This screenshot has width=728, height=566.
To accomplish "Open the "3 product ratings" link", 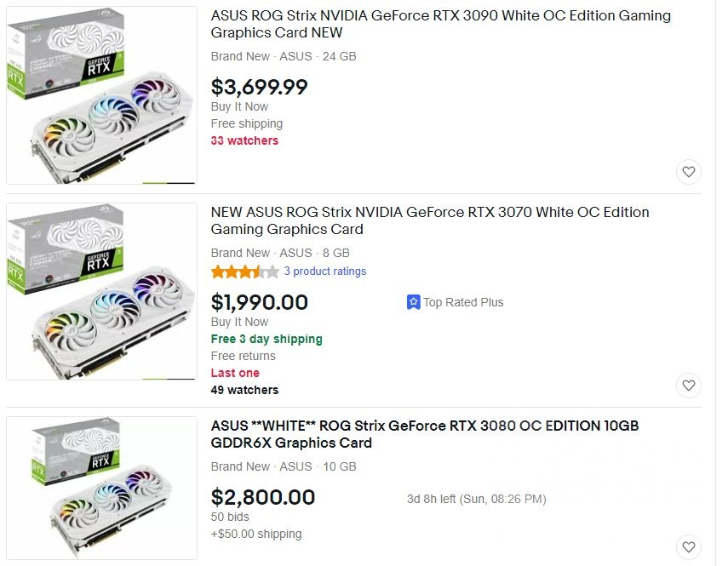I will point(324,272).
